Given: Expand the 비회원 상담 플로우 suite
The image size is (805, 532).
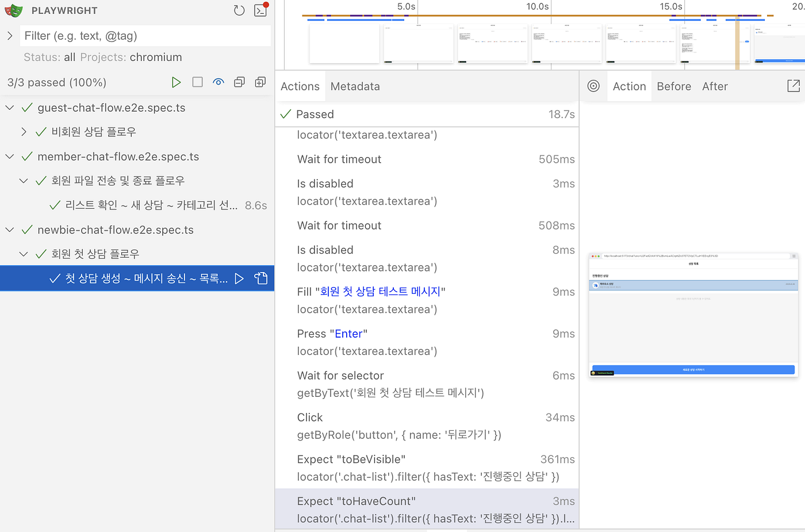Looking at the screenshot, I should click(x=24, y=132).
